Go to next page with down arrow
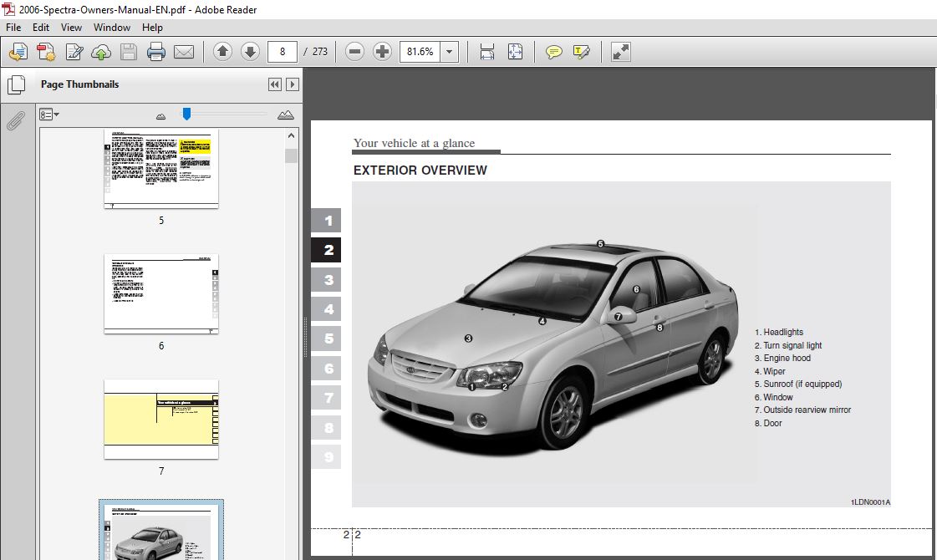Image resolution: width=937 pixels, height=560 pixels. click(250, 52)
